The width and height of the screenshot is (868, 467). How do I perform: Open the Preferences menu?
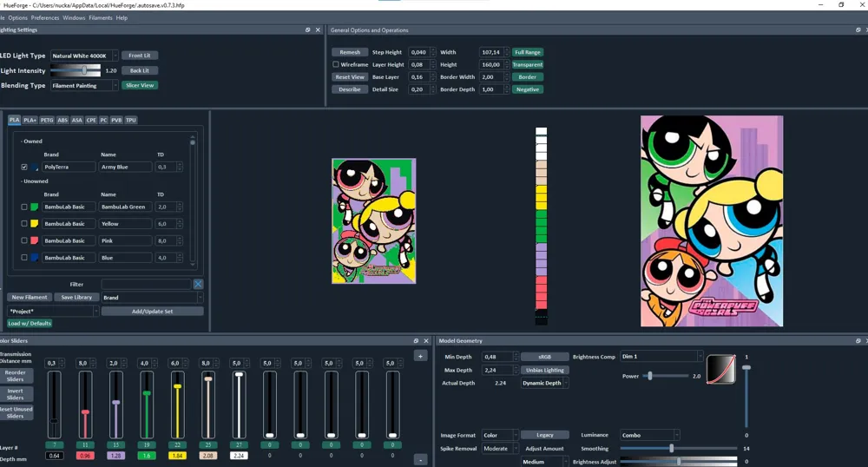(45, 17)
